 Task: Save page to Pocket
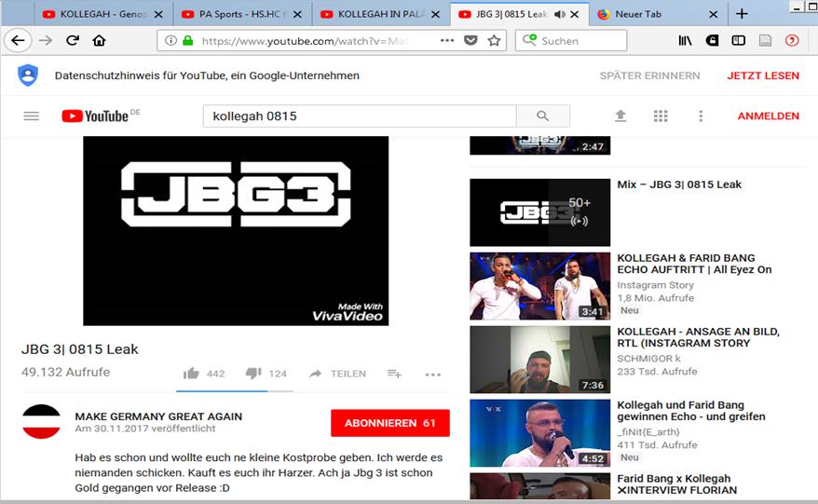point(470,40)
